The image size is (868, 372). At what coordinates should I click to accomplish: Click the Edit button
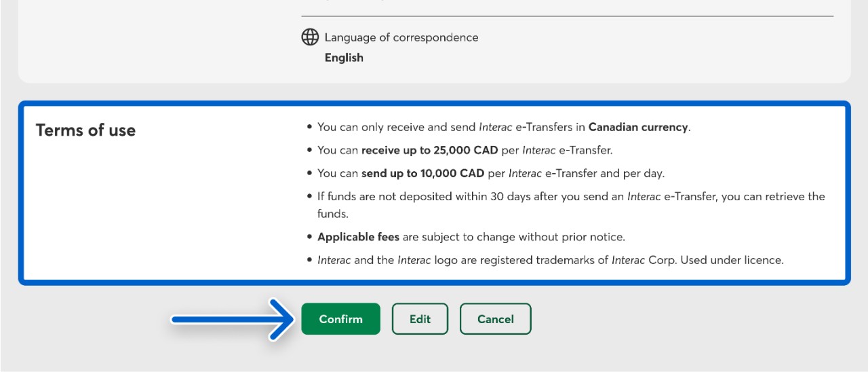(420, 319)
